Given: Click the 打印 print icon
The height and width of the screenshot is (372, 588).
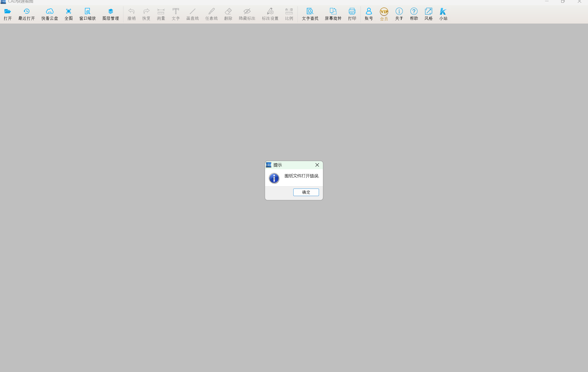Looking at the screenshot, I should tap(352, 11).
